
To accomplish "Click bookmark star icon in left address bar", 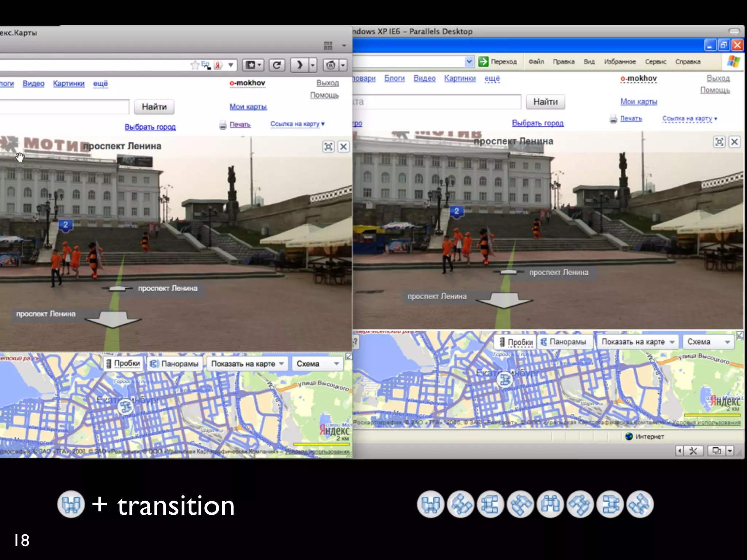I will 195,65.
